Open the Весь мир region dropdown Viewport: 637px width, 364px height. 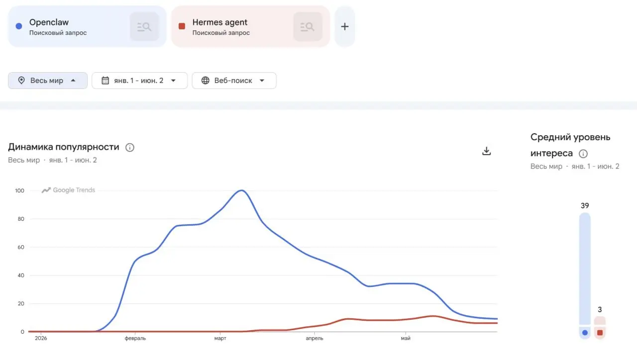tap(48, 81)
